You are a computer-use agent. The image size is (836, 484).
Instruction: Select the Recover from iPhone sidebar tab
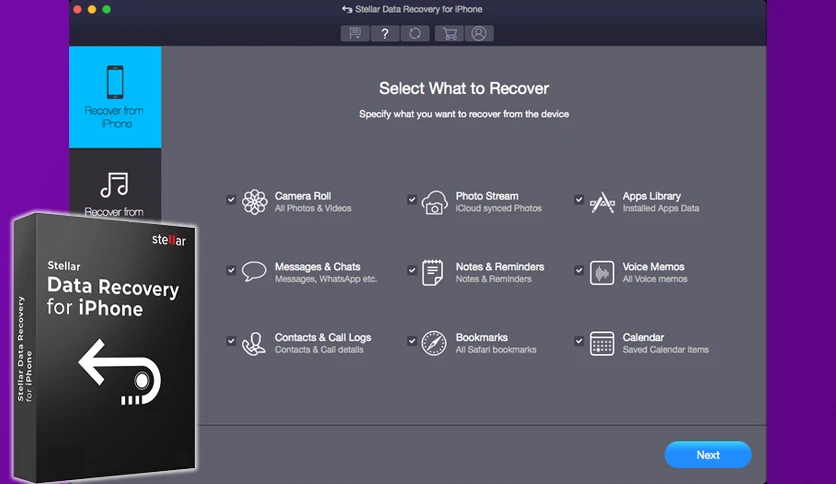pyautogui.click(x=115, y=97)
